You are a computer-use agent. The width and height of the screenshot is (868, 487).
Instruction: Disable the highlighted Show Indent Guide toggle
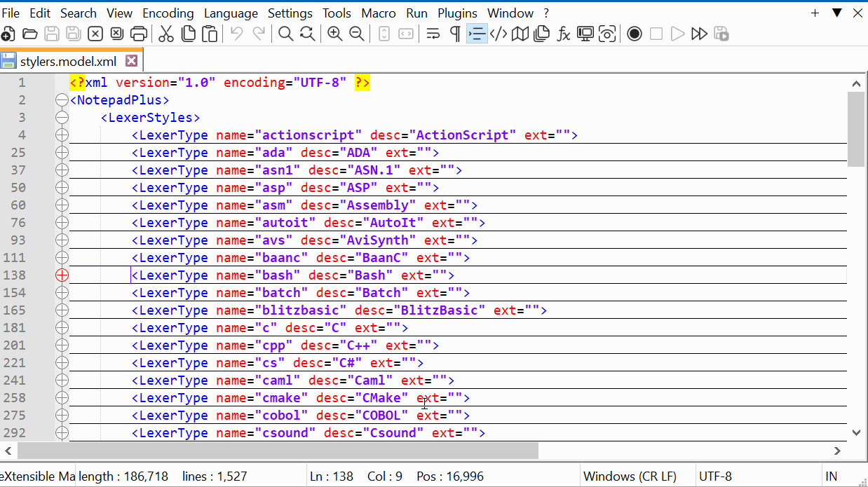pyautogui.click(x=477, y=33)
